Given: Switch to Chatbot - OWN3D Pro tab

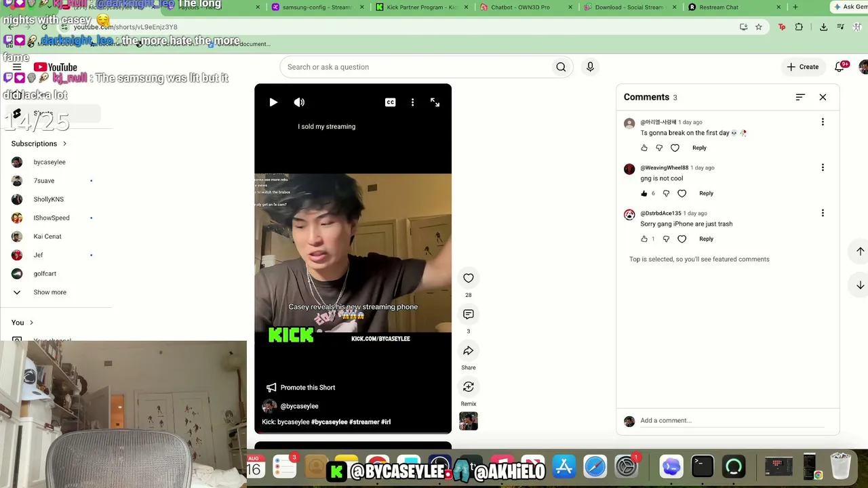Looking at the screenshot, I should coord(526,7).
